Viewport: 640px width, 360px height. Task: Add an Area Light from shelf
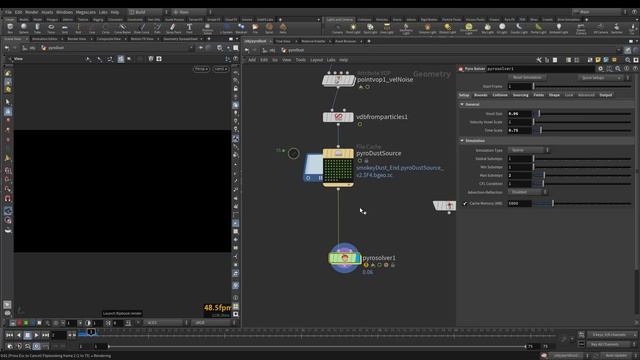click(x=387, y=29)
